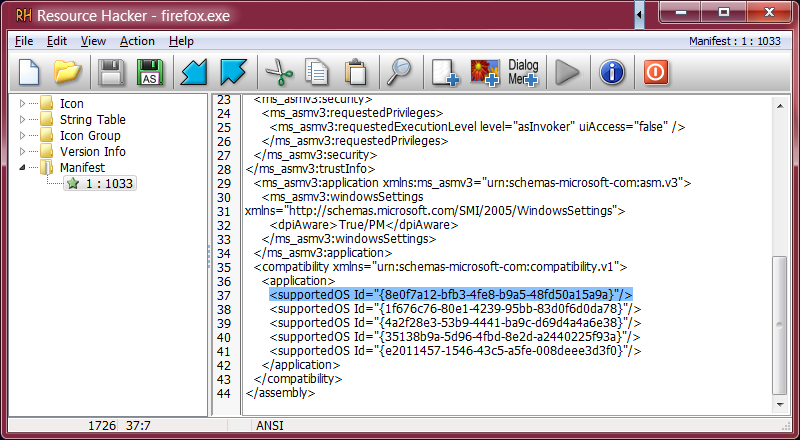The width and height of the screenshot is (800, 440).
Task: Open the Help menu
Action: coord(181,41)
